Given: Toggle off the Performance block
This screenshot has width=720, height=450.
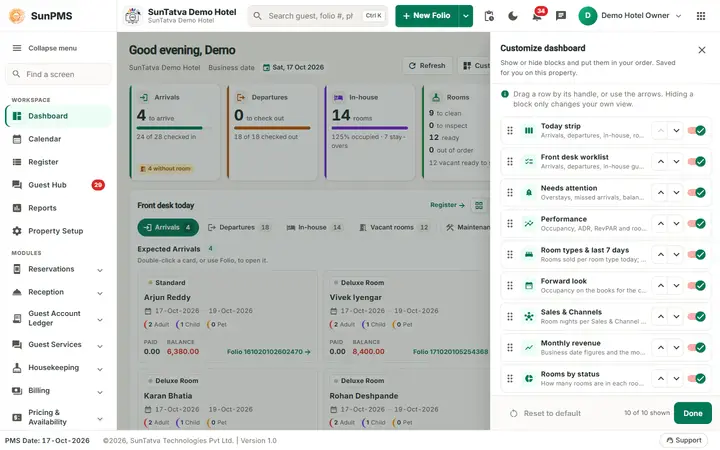Looking at the screenshot, I should (697, 224).
